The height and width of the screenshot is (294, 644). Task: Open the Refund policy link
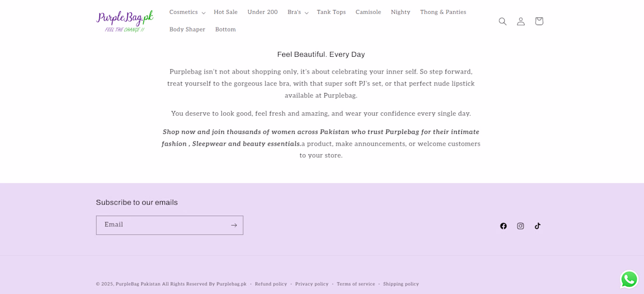pyautogui.click(x=271, y=284)
